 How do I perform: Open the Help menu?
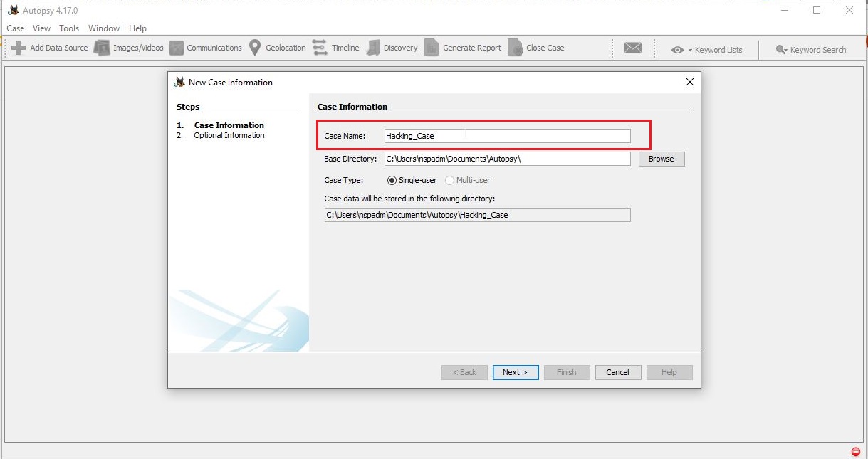[138, 28]
